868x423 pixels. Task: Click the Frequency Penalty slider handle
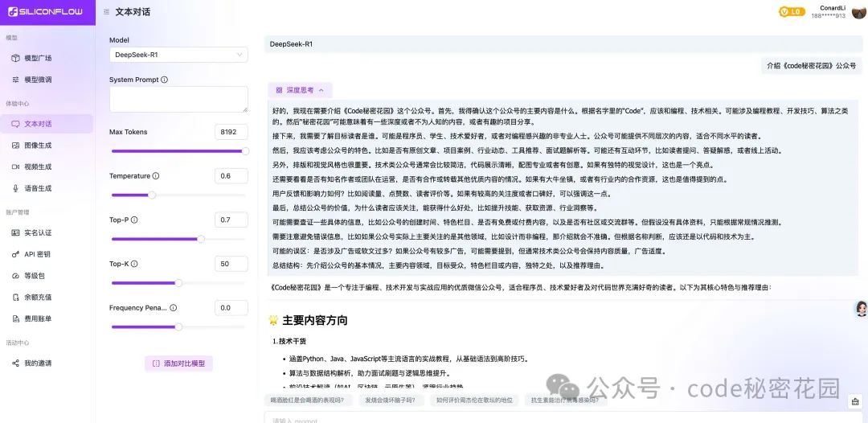tap(178, 327)
